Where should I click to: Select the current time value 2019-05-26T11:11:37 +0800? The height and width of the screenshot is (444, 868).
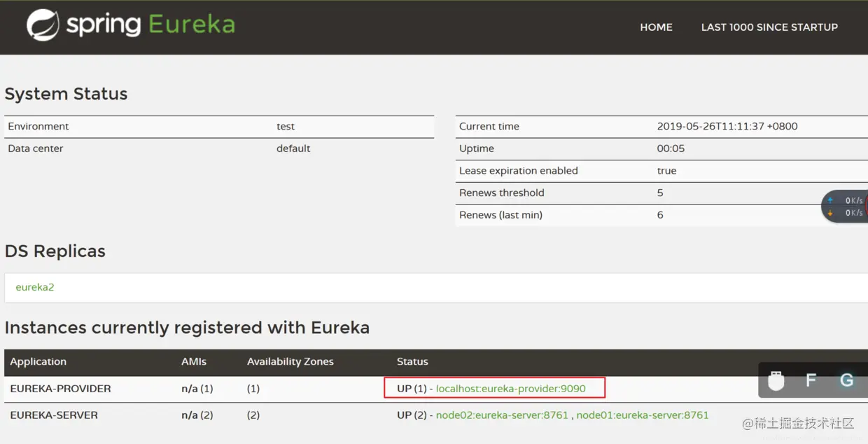(727, 127)
